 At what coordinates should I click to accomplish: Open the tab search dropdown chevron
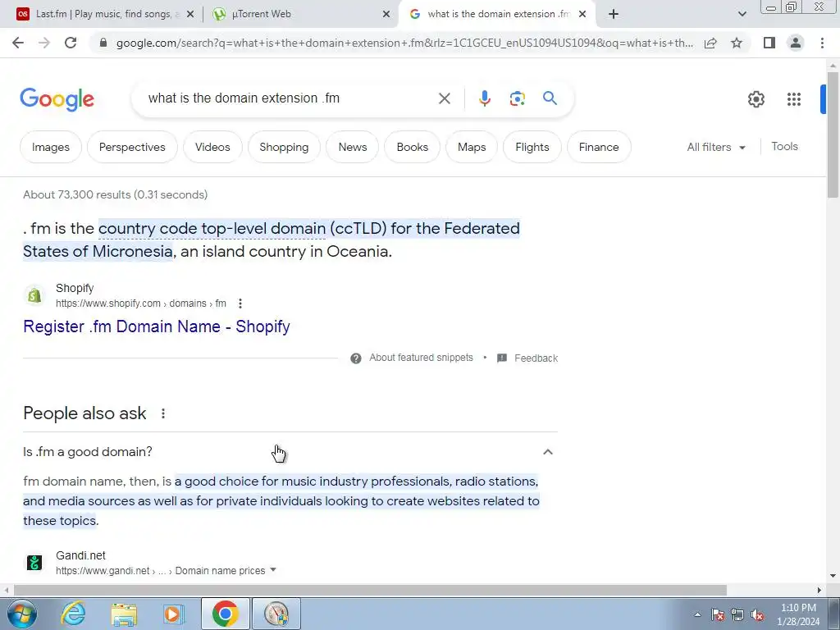pos(742,14)
